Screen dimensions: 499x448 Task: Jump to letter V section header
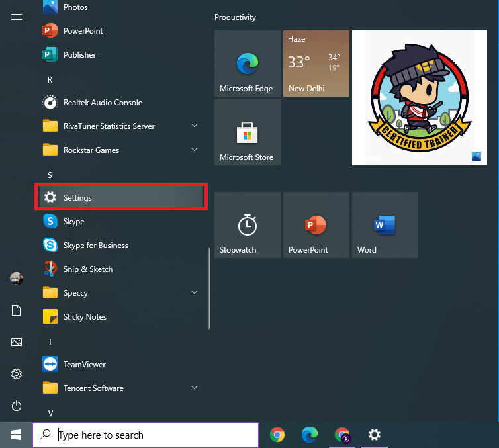pos(50,414)
